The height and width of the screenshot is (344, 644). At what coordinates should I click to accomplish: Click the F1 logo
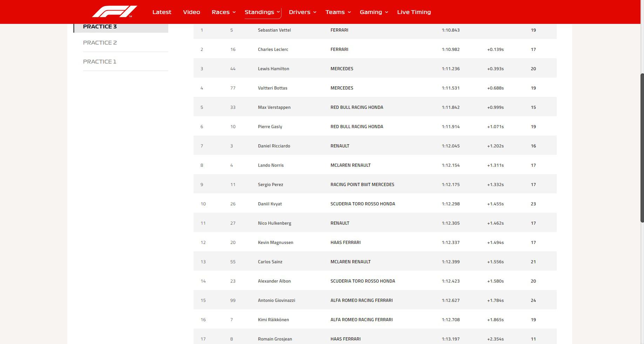(115, 12)
